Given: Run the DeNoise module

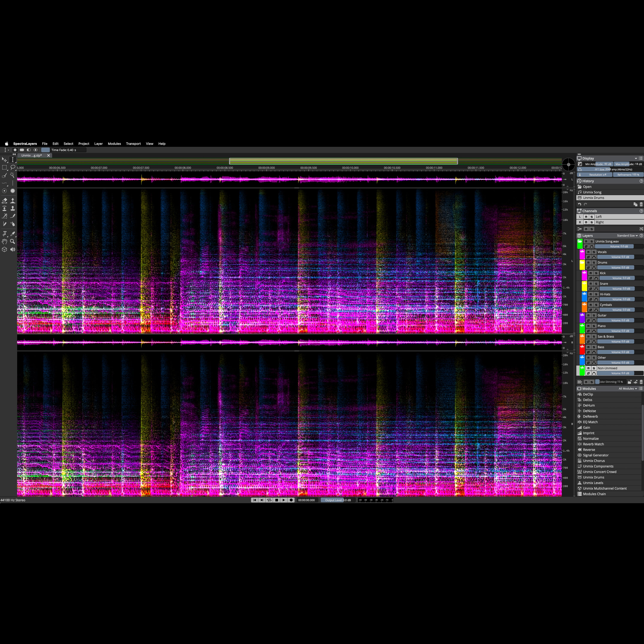Looking at the screenshot, I should (x=609, y=411).
